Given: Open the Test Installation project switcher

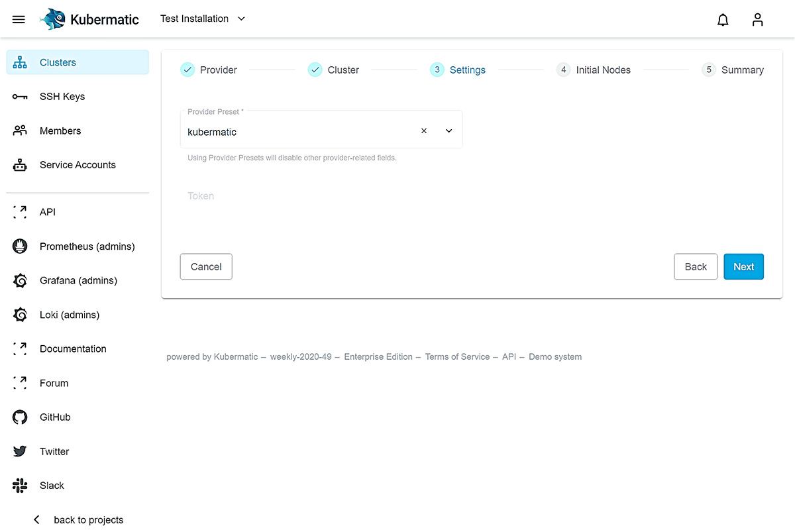Looking at the screenshot, I should click(x=202, y=19).
